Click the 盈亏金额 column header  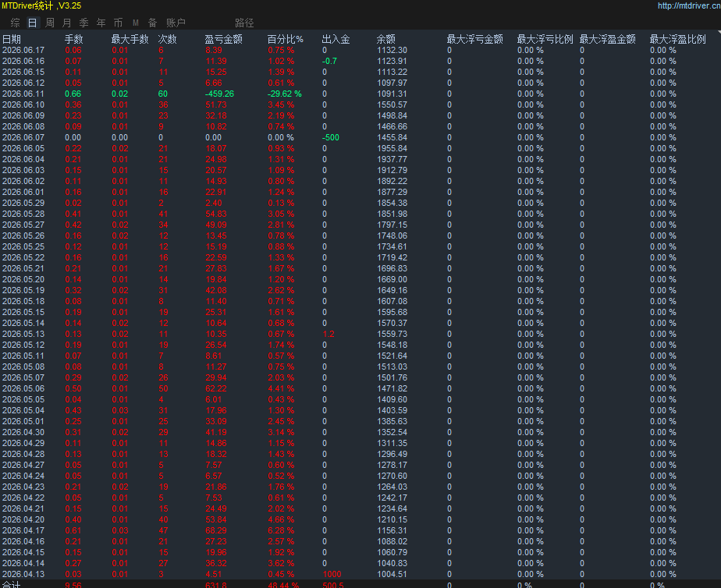point(223,39)
